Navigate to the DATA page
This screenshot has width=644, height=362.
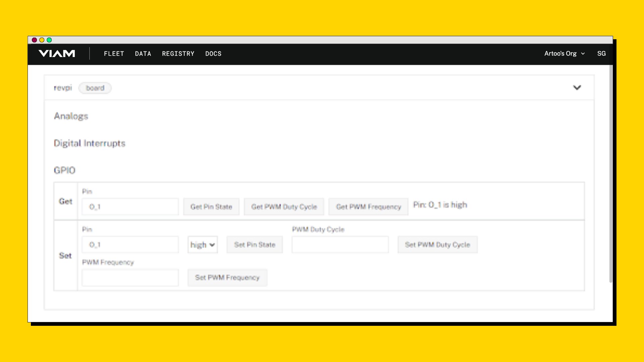(143, 54)
